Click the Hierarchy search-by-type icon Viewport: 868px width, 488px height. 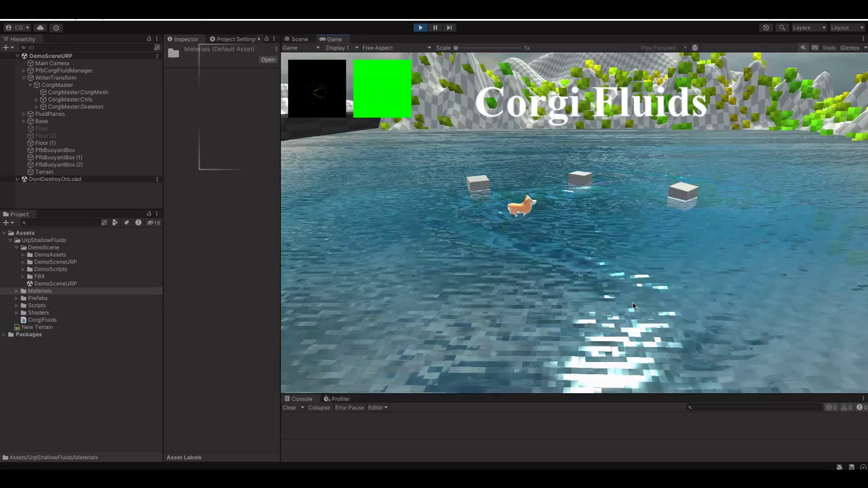[157, 47]
